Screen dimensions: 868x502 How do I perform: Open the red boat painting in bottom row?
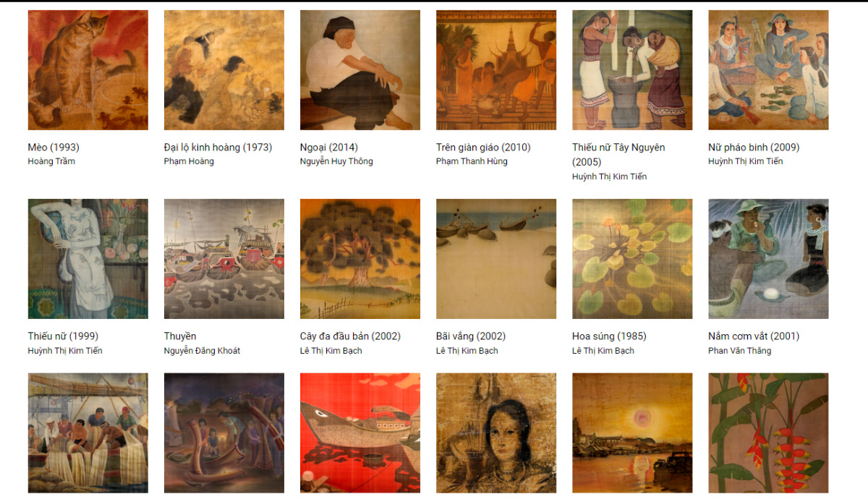(x=360, y=433)
